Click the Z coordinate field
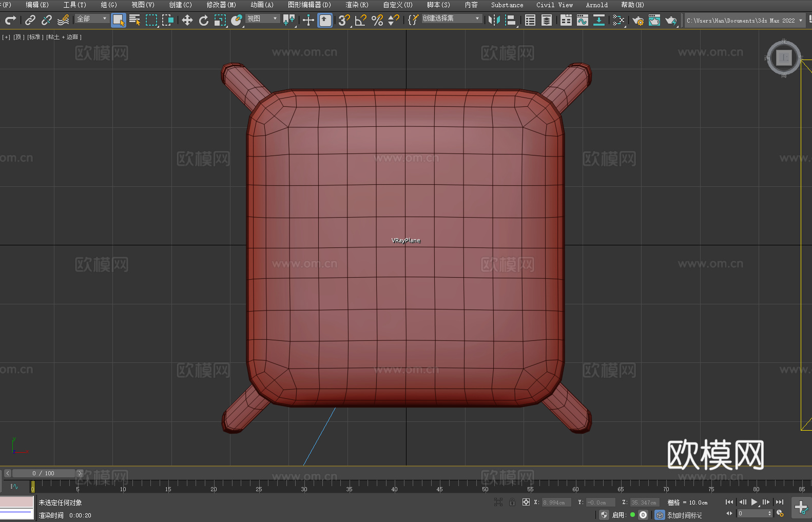Image resolution: width=812 pixels, height=522 pixels. [645, 502]
